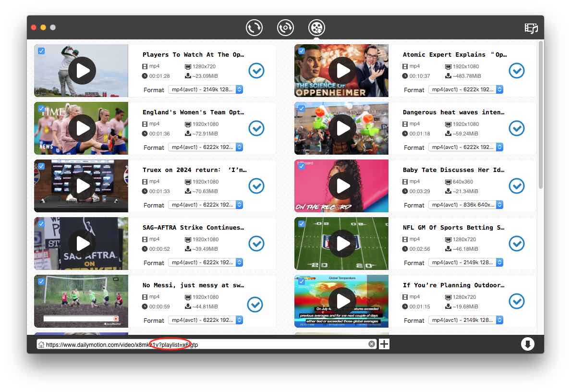Uncheck the Dangerous heat waves video checkbox

[x=302, y=109]
